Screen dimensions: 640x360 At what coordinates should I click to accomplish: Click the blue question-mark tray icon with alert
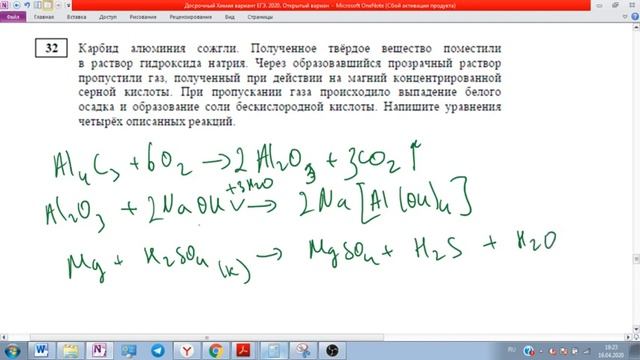coord(529,351)
